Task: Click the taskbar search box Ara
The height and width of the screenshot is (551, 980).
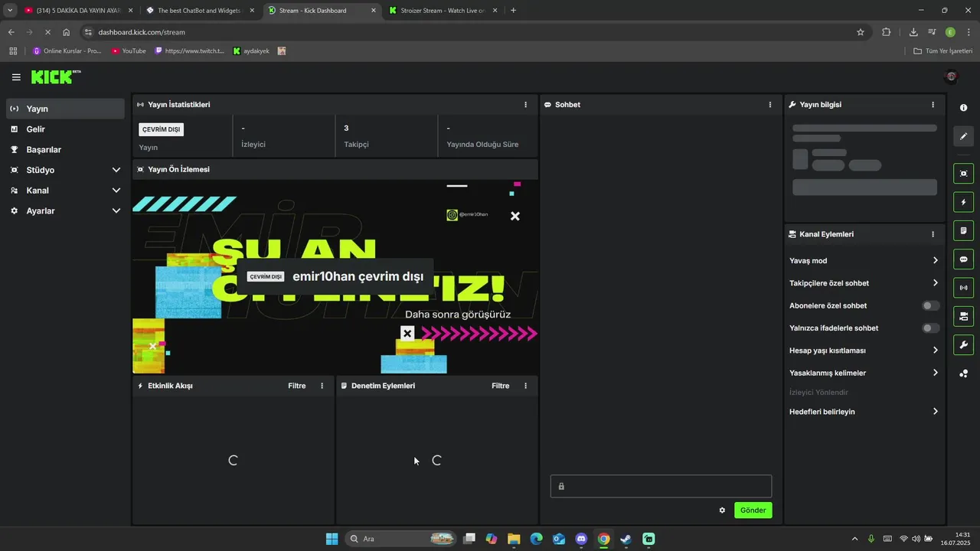Action: pos(400,539)
